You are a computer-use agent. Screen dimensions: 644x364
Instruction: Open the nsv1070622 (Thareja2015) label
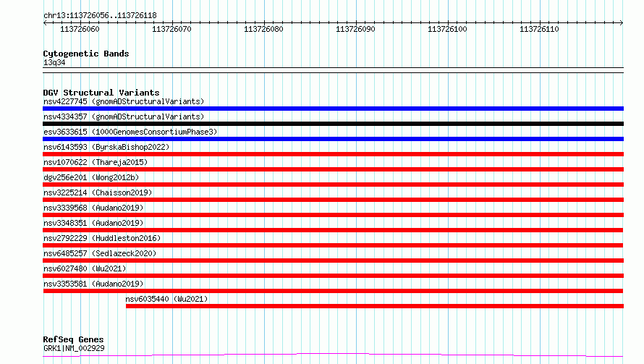click(96, 162)
